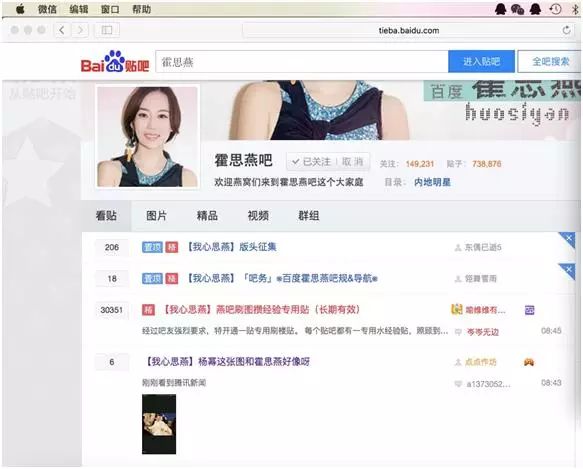Image resolution: width=583 pixels, height=469 pixels.
Task: Click reply count 206
Action: [112, 247]
